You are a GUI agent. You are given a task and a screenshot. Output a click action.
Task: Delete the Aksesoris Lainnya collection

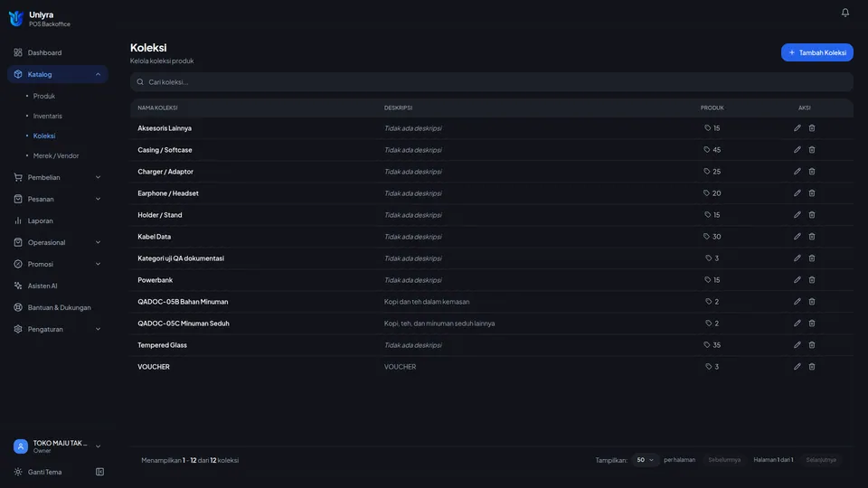tap(812, 127)
